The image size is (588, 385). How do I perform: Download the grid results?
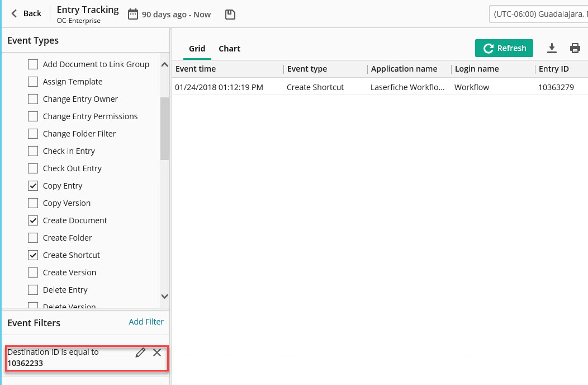[x=552, y=48]
